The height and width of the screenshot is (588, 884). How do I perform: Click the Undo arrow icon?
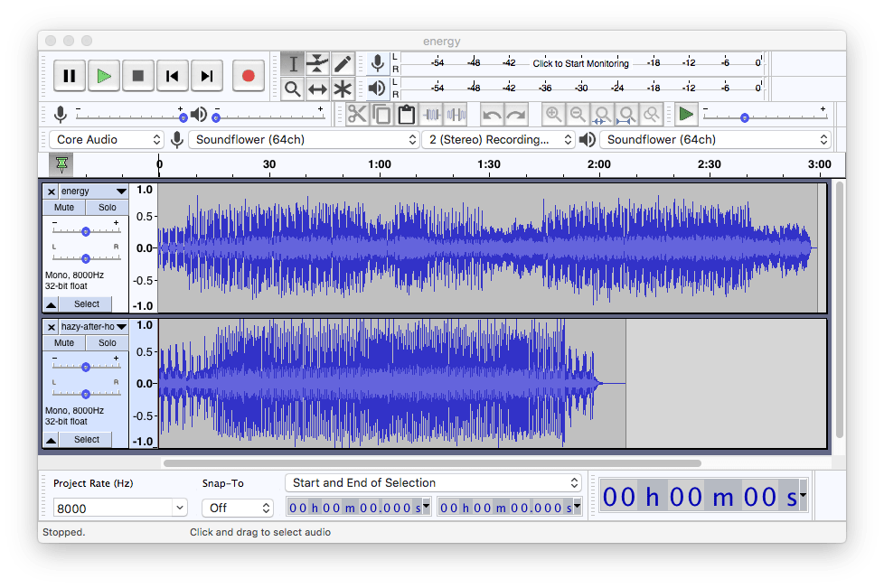492,115
